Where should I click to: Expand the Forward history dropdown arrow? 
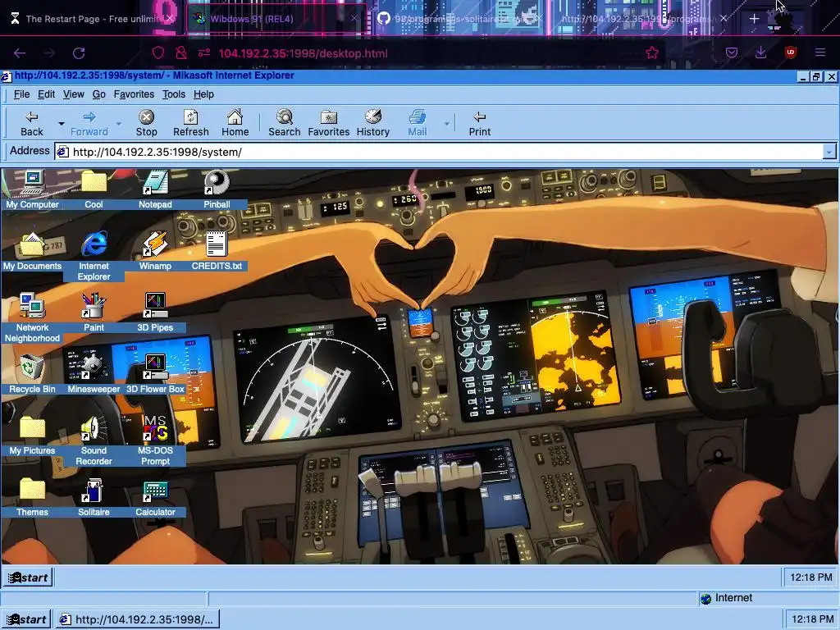click(x=118, y=124)
